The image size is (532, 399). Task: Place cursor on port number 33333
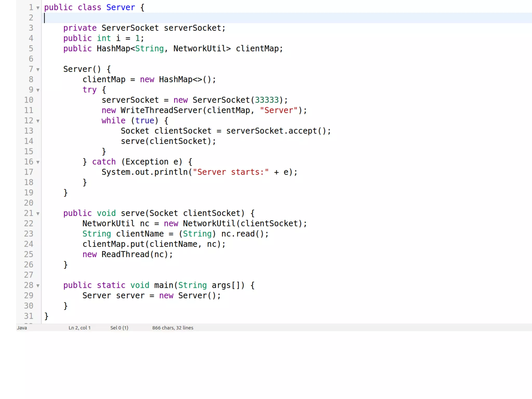[267, 100]
